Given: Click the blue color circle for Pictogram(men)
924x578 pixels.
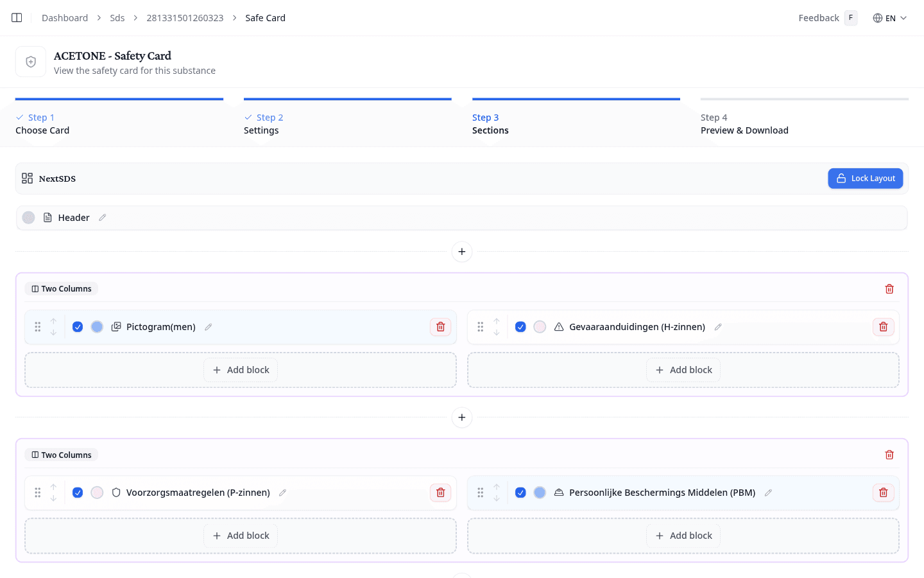Looking at the screenshot, I should pos(97,327).
